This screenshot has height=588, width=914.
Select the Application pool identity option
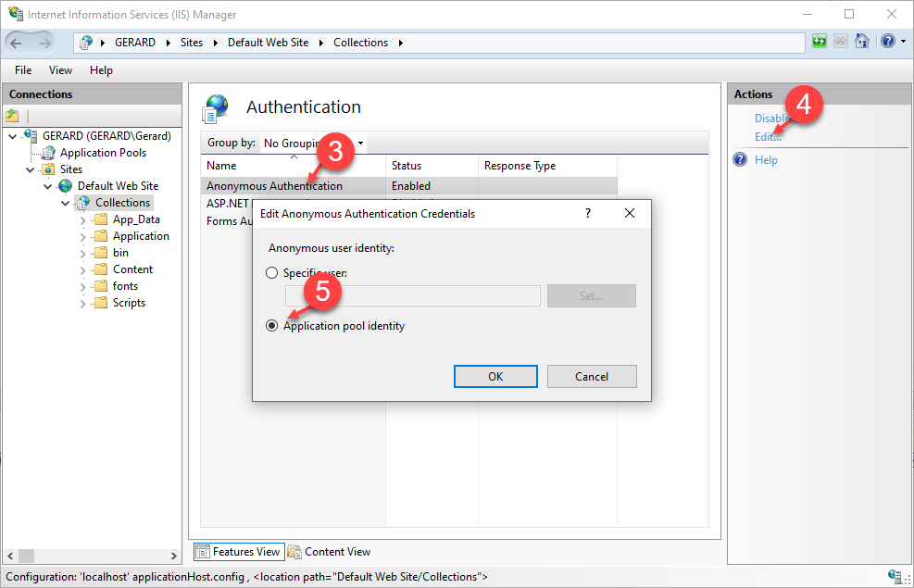[271, 326]
